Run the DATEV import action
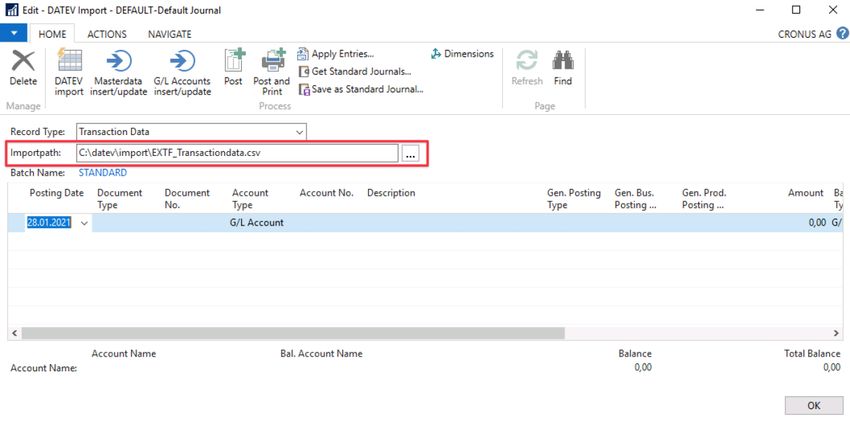This screenshot has width=850, height=422. coord(69,72)
